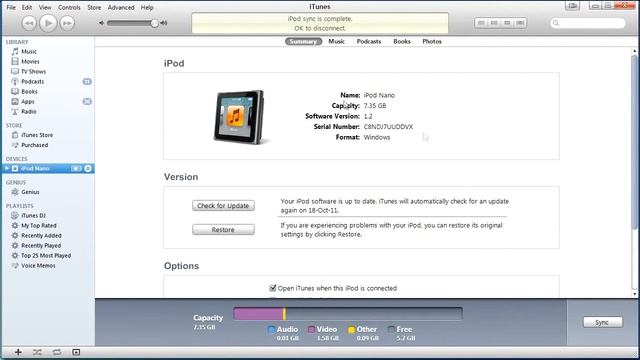Switch to the first list view button
Viewport: 640px width, 360px height.
click(x=481, y=23)
